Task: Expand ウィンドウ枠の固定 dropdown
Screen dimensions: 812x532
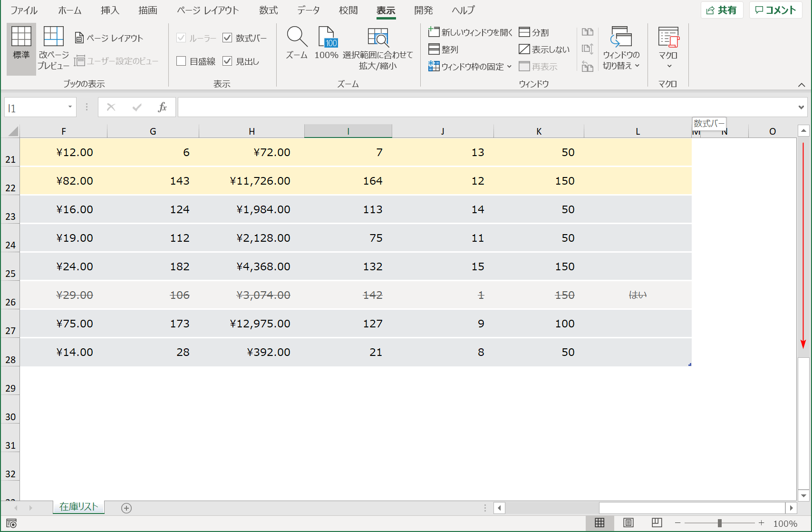Action: point(470,67)
